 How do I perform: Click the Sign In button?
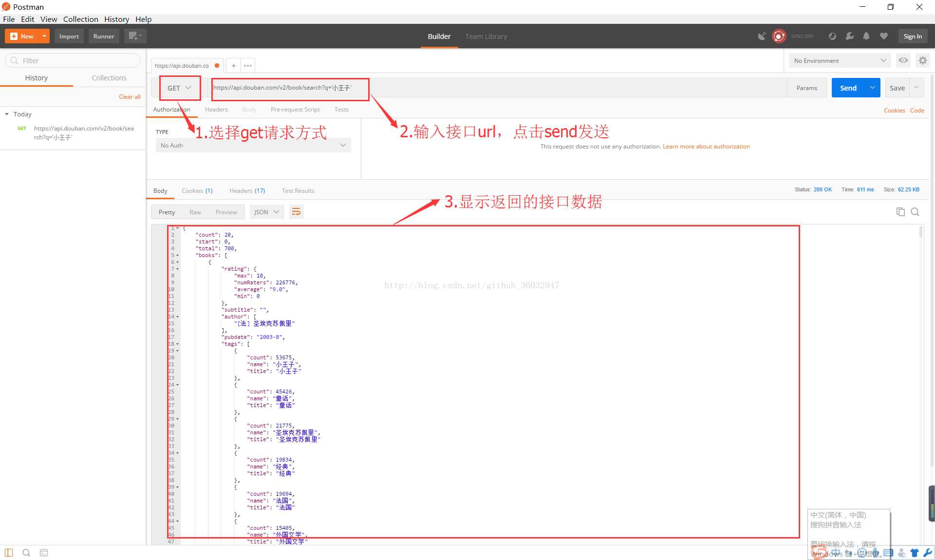913,36
